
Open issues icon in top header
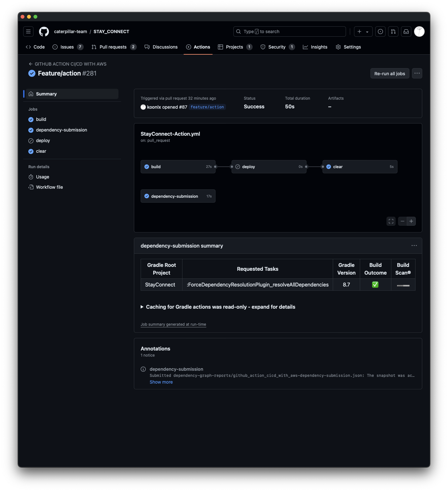(x=380, y=32)
